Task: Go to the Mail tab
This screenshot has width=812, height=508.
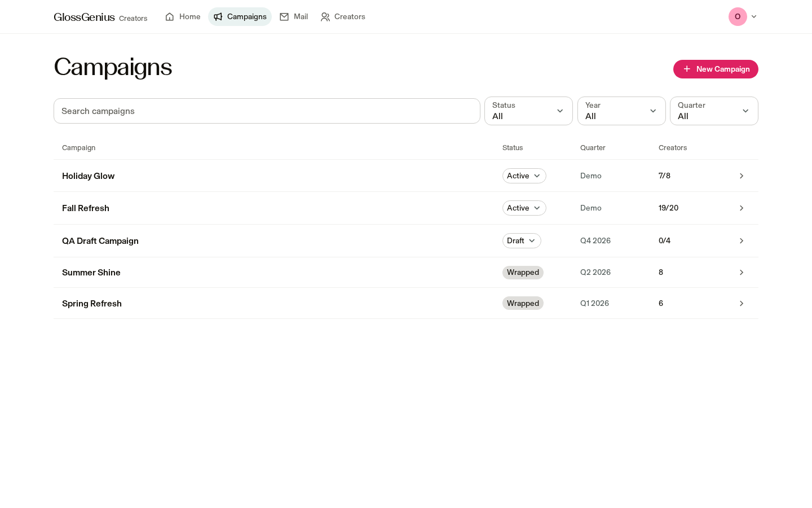Action: (294, 17)
